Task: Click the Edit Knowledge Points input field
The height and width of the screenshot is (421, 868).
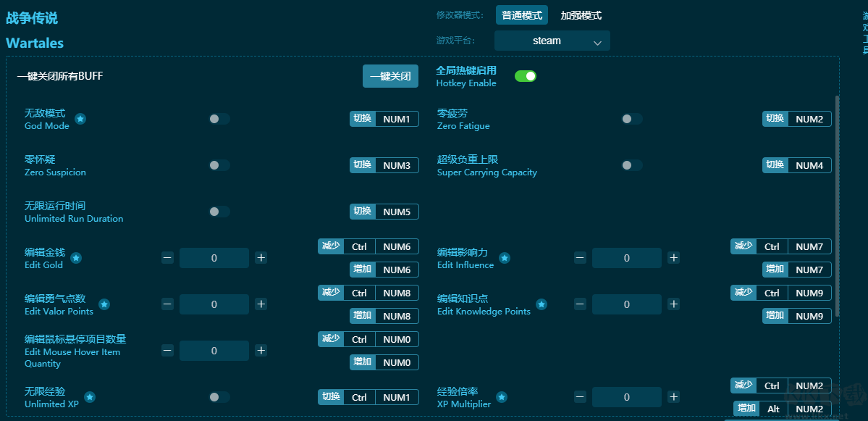Action: 627,304
